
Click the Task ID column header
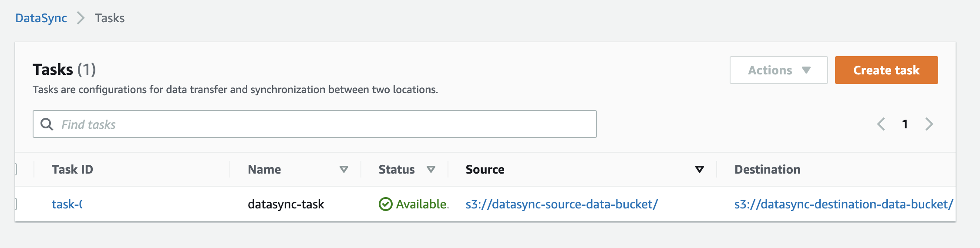[72, 169]
